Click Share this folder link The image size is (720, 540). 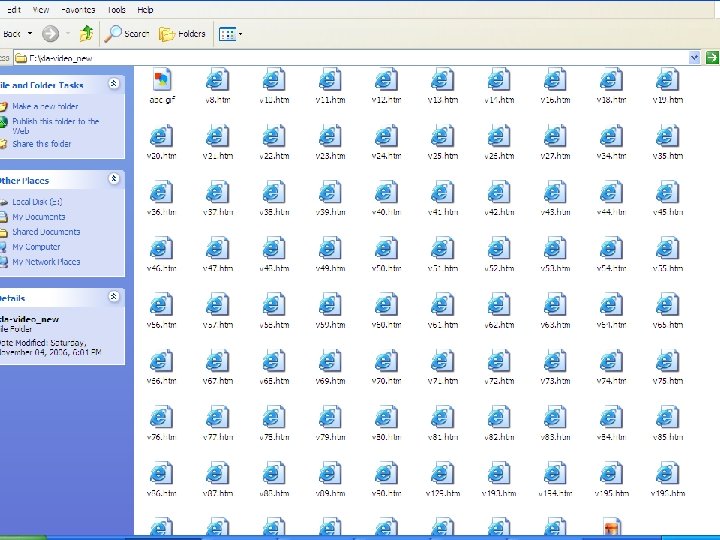coord(41,144)
